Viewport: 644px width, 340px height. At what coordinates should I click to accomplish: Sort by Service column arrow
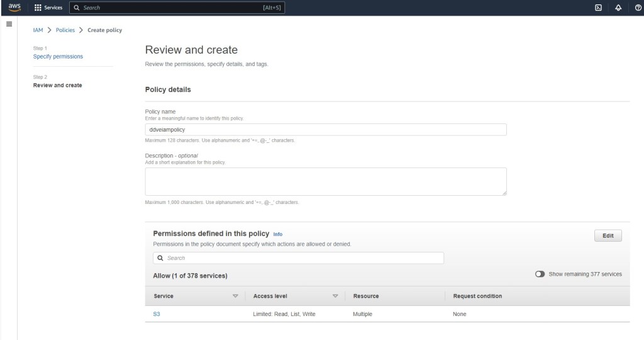[235, 296]
